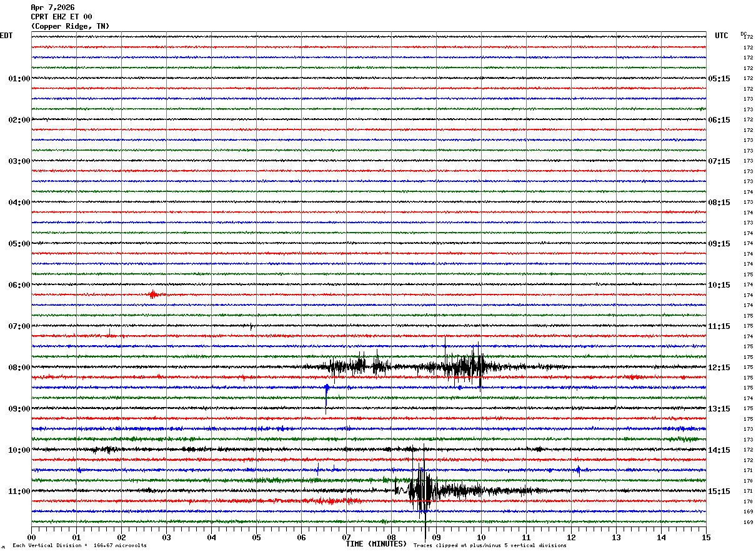The image size is (756, 554).
Task: Click minute tick label 03 on x-axis
Action: pyautogui.click(x=166, y=537)
